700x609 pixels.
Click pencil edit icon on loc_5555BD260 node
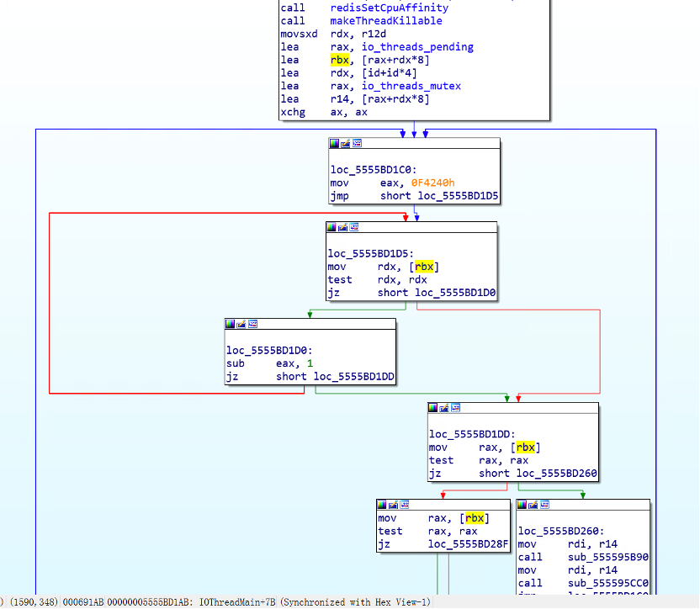(533, 505)
